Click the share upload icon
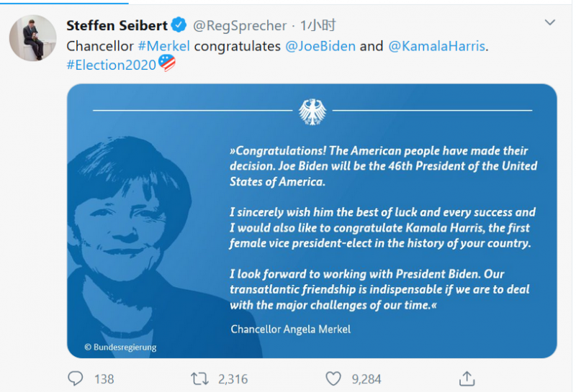 pyautogui.click(x=467, y=378)
